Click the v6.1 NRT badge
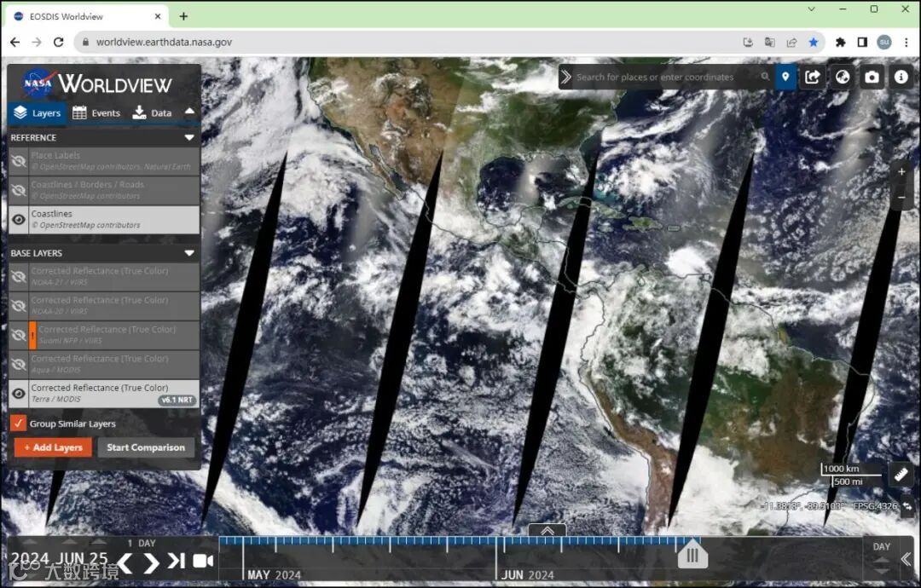 (x=177, y=400)
